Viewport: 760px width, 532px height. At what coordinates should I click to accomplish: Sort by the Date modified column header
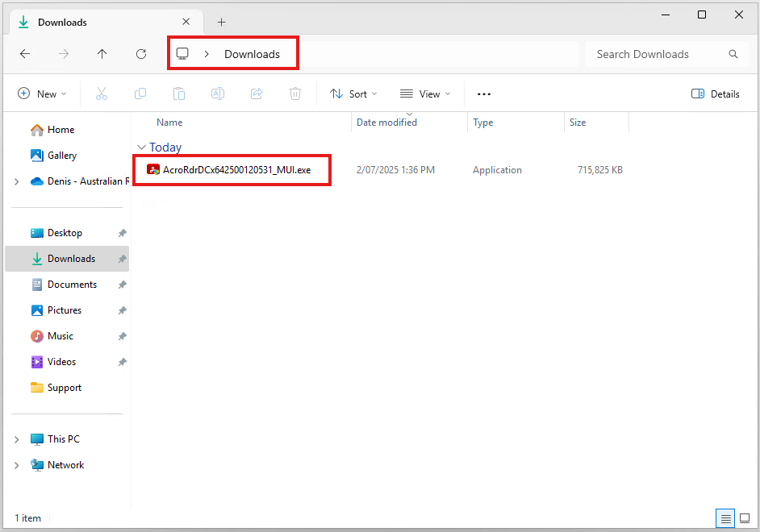pos(387,123)
